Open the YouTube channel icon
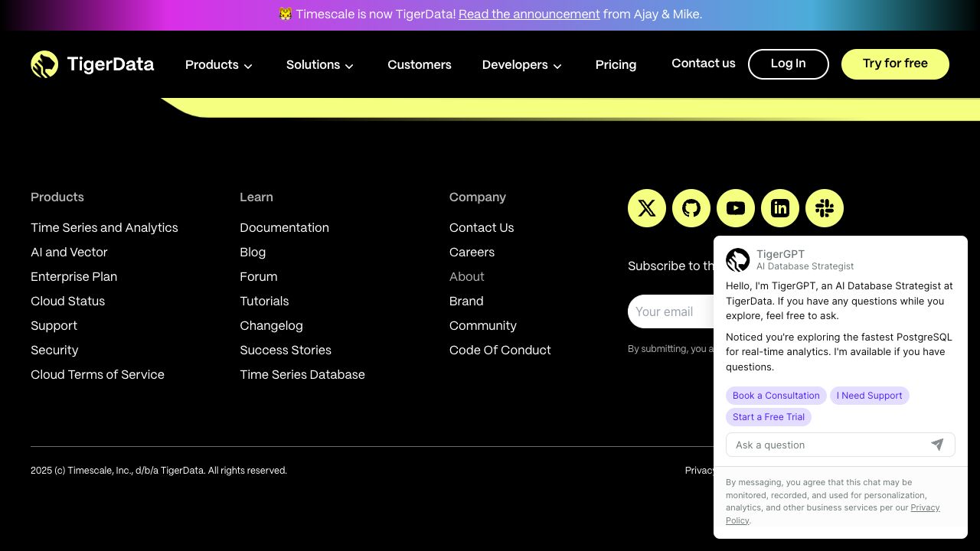980x551 pixels. (736, 208)
